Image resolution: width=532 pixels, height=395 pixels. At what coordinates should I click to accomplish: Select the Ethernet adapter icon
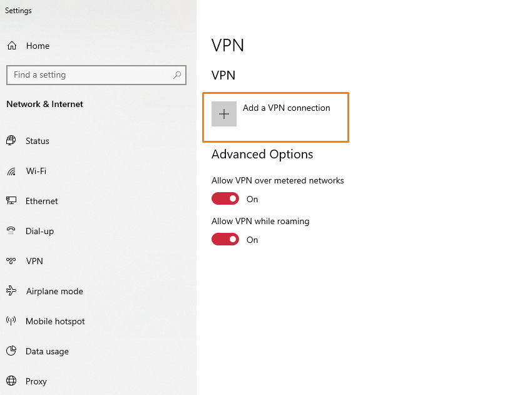point(11,201)
